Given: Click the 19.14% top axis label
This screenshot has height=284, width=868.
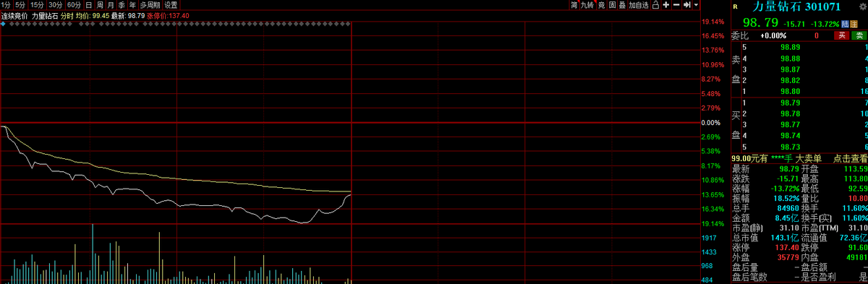Looking at the screenshot, I should click(x=713, y=22).
